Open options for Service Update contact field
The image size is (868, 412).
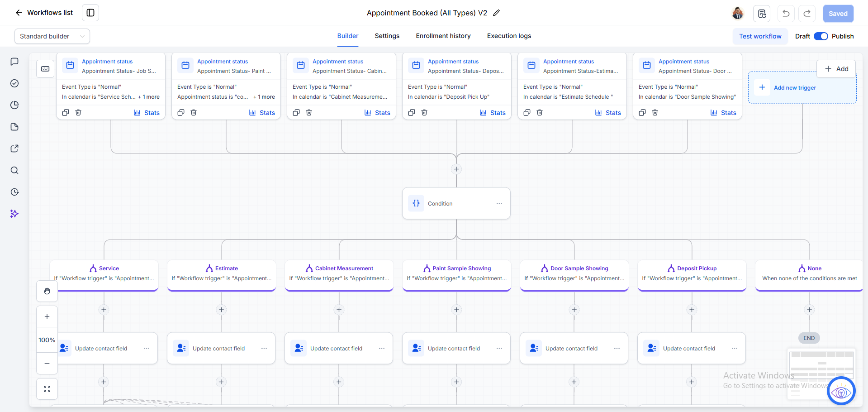(147, 349)
